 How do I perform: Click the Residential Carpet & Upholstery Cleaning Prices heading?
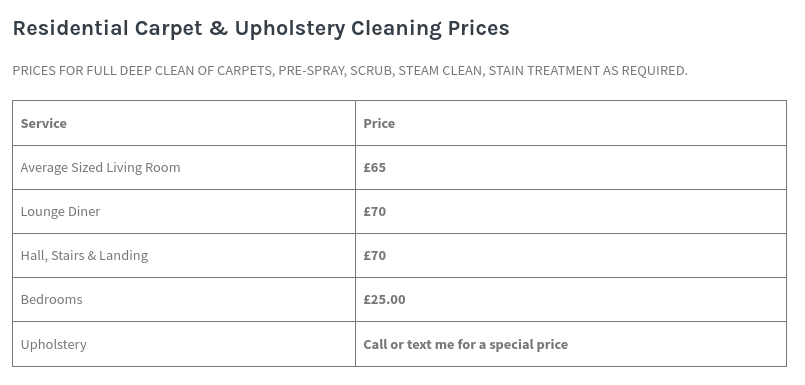pos(261,28)
